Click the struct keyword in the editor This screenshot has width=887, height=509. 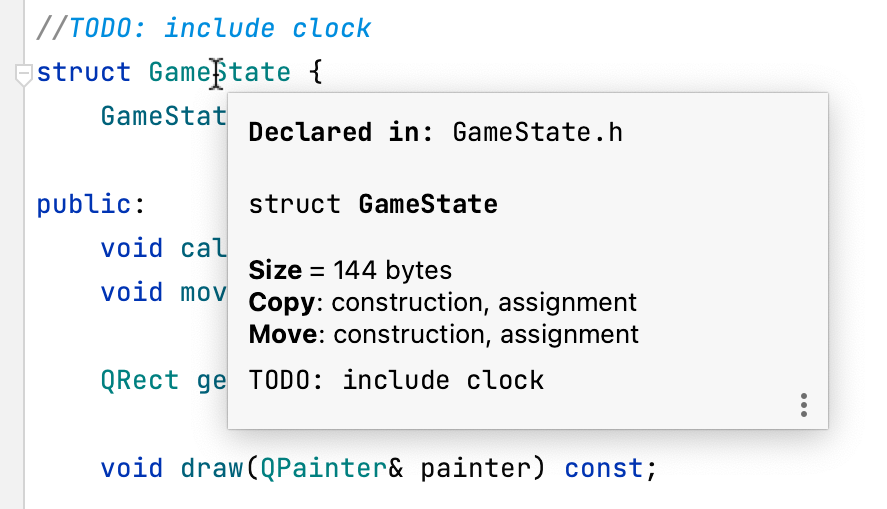coord(84,73)
